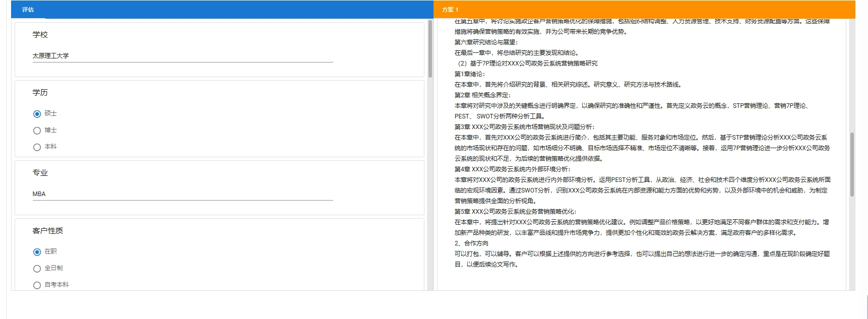868x319 pixels.
Task: Click the line 第六章研究结论与展望
Action: coord(486,42)
